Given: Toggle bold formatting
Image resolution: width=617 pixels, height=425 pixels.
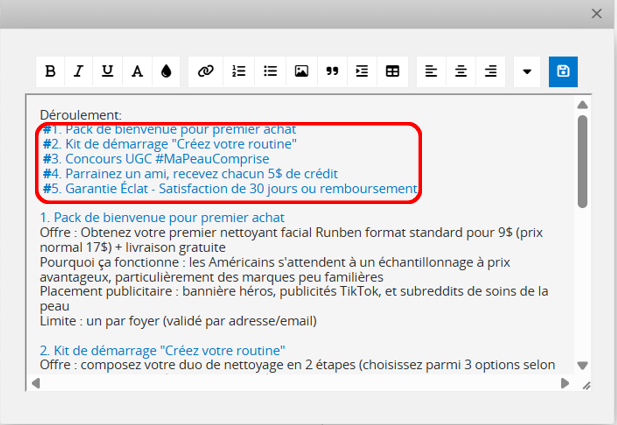Looking at the screenshot, I should click(50, 71).
